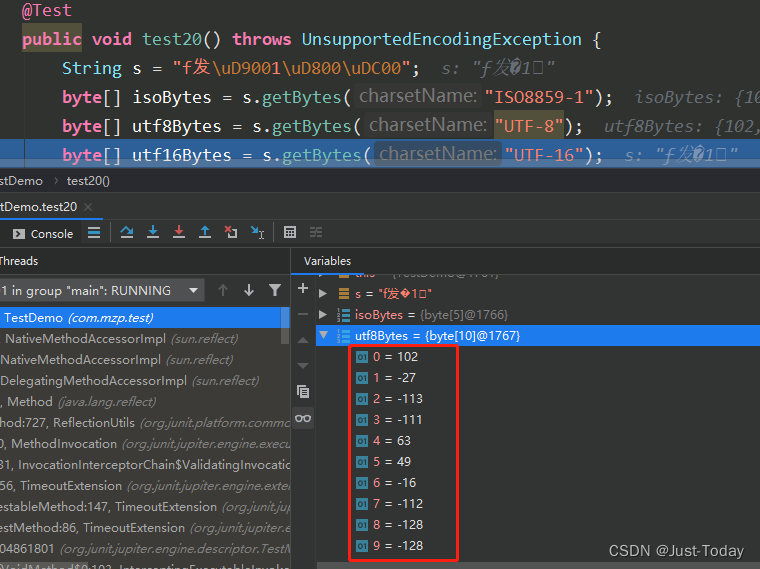The width and height of the screenshot is (760, 569).
Task: Toggle the threads filter funnel icon
Action: (x=275, y=290)
